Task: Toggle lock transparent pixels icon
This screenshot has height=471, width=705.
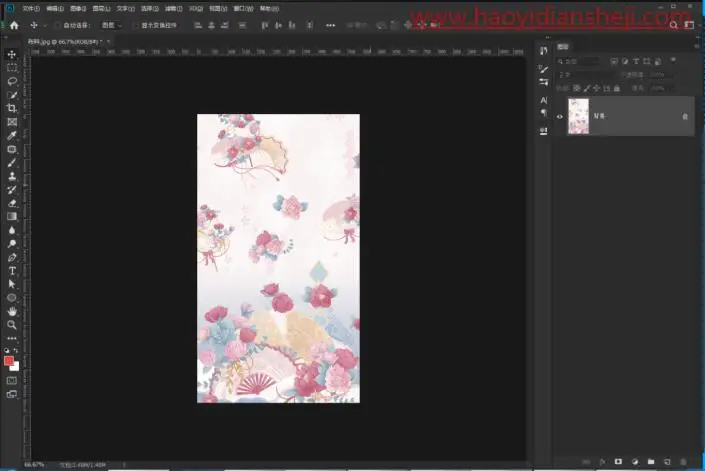Action: (577, 89)
